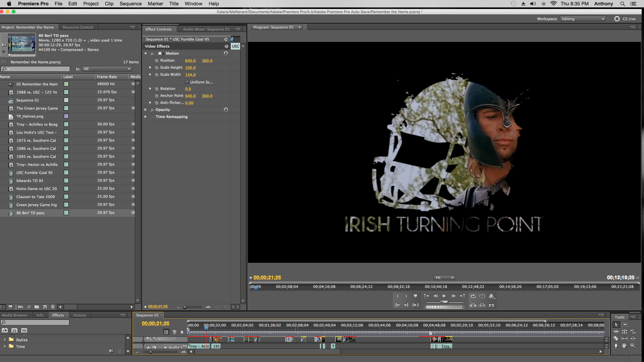Toggle the Opacity effect fx switch
644x362 pixels.
coord(152,110)
